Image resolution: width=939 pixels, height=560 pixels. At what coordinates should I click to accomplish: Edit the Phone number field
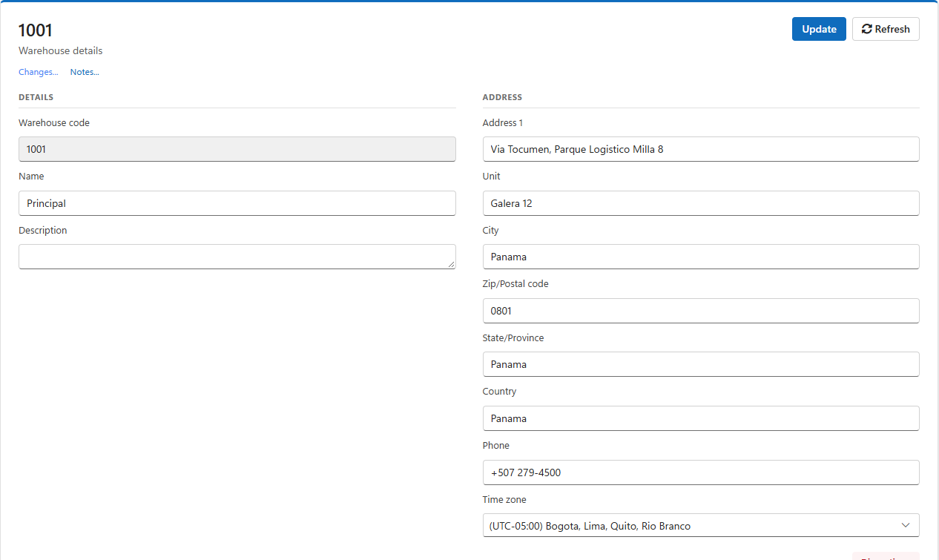(x=701, y=472)
